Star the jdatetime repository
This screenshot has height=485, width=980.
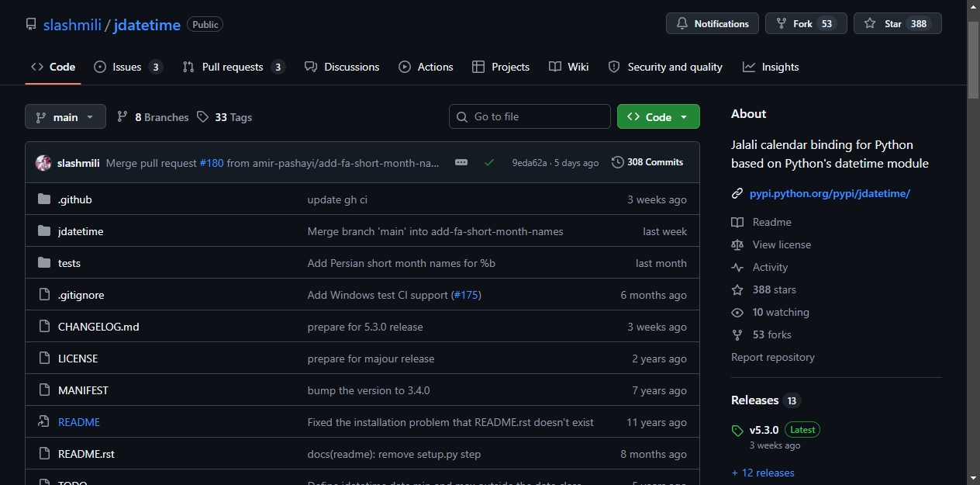click(897, 23)
